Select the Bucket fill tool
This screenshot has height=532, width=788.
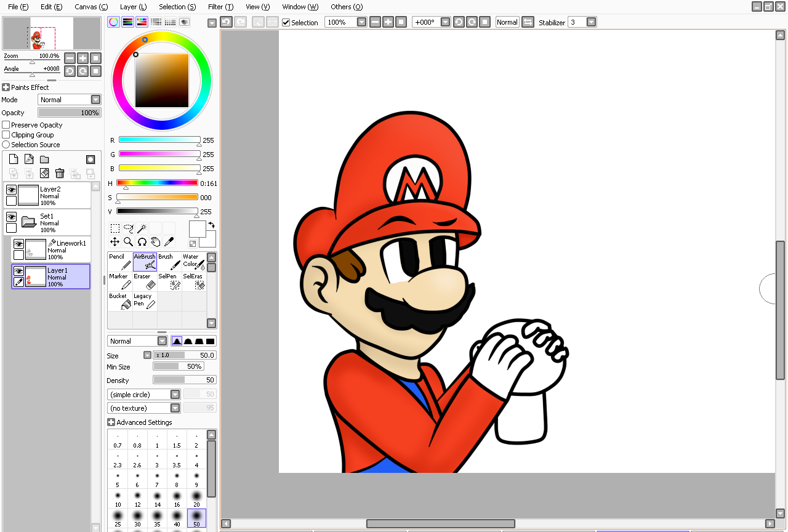pos(120,301)
